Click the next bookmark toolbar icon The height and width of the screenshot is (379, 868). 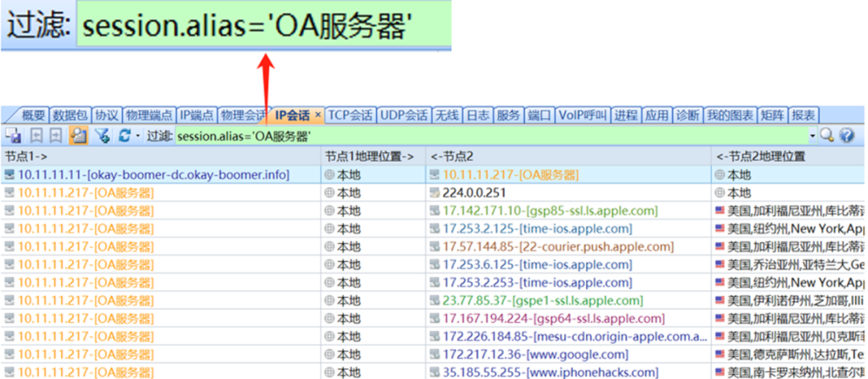click(x=56, y=136)
